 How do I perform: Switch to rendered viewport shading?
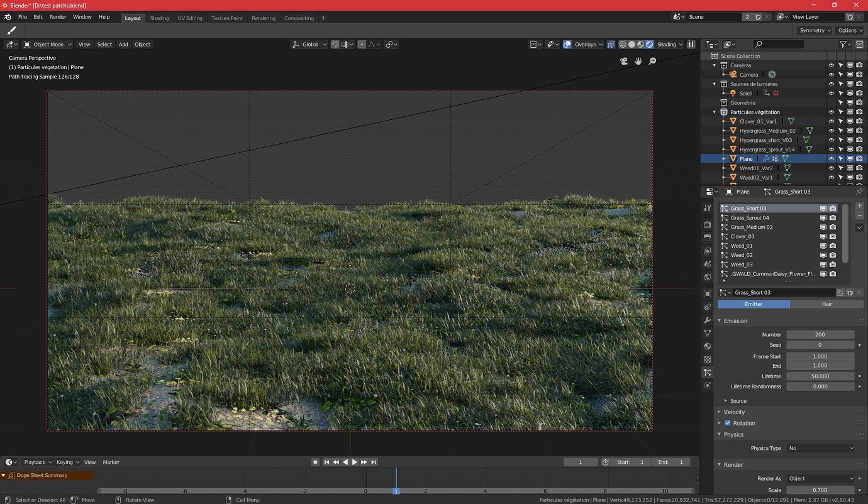(x=649, y=45)
